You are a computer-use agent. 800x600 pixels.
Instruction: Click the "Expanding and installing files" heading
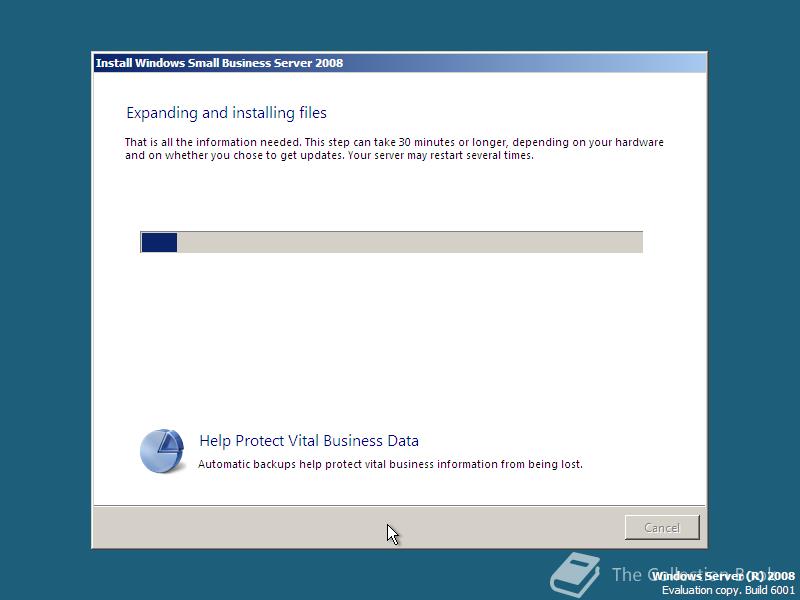pyautogui.click(x=227, y=113)
